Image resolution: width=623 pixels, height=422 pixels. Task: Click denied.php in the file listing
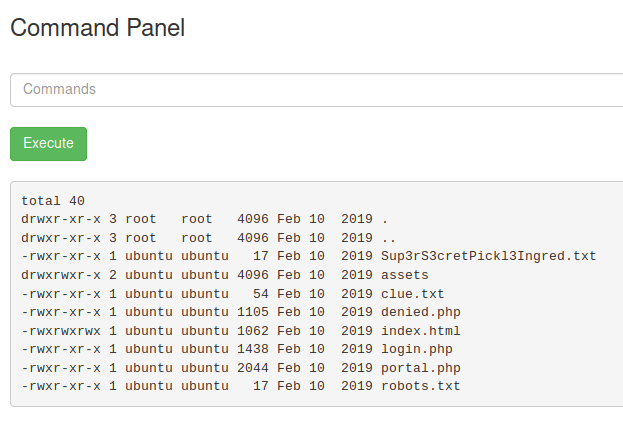(421, 312)
